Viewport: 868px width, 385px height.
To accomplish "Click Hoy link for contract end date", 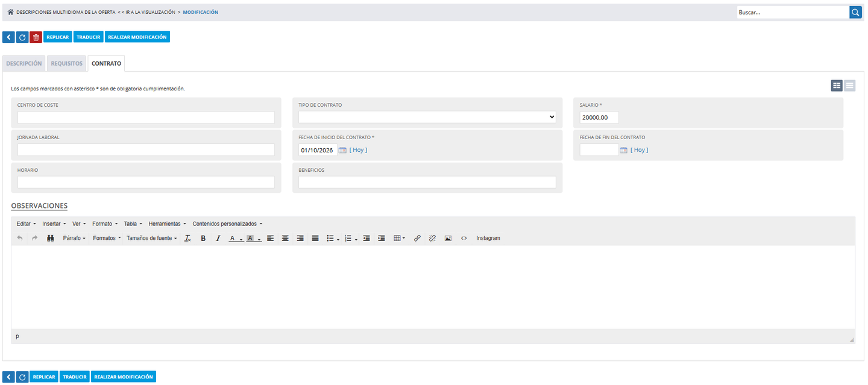I will [x=640, y=150].
